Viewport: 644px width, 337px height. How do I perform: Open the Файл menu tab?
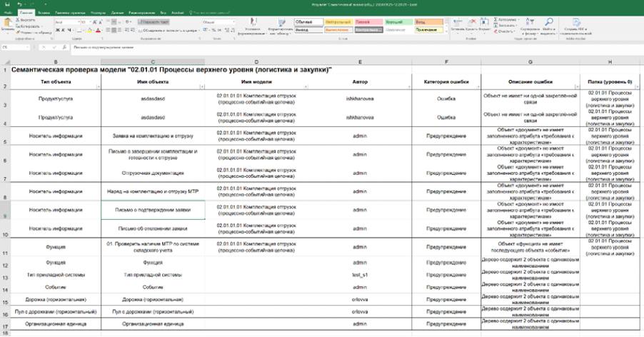8,13
